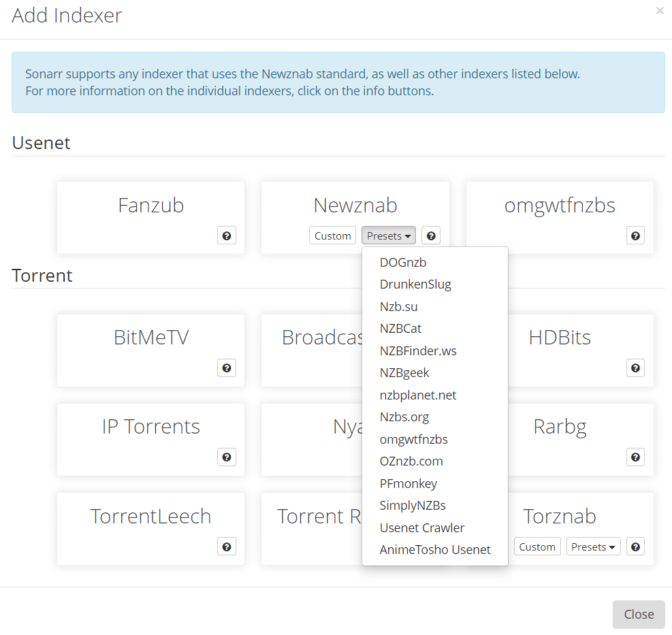Select the Nya... indexer card
672x635 pixels.
(312, 440)
